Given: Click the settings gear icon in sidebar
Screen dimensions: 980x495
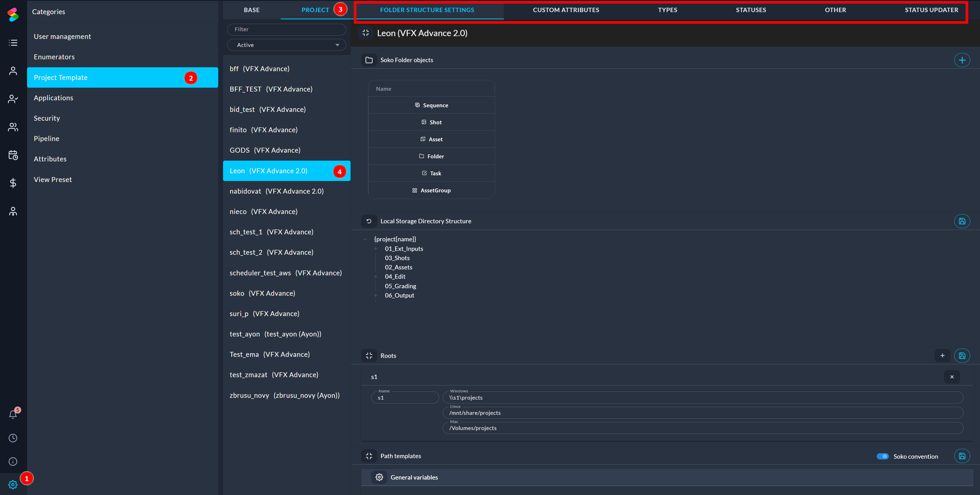Looking at the screenshot, I should tap(13, 484).
